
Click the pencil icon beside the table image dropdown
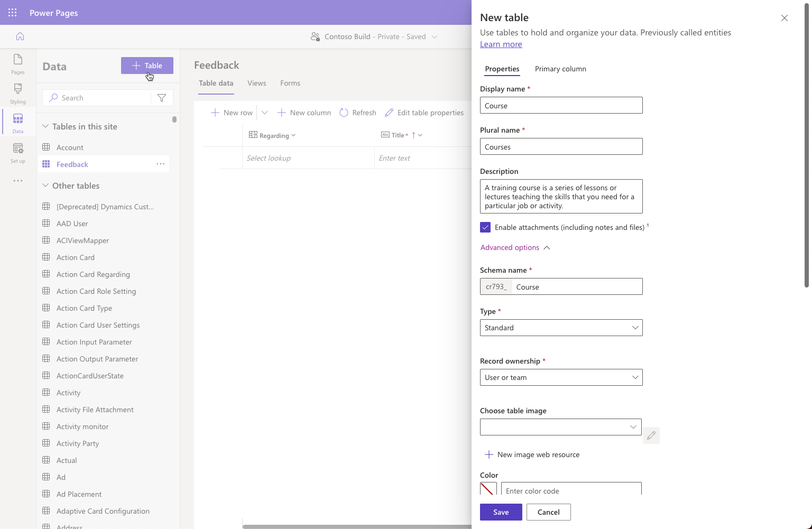[651, 435]
